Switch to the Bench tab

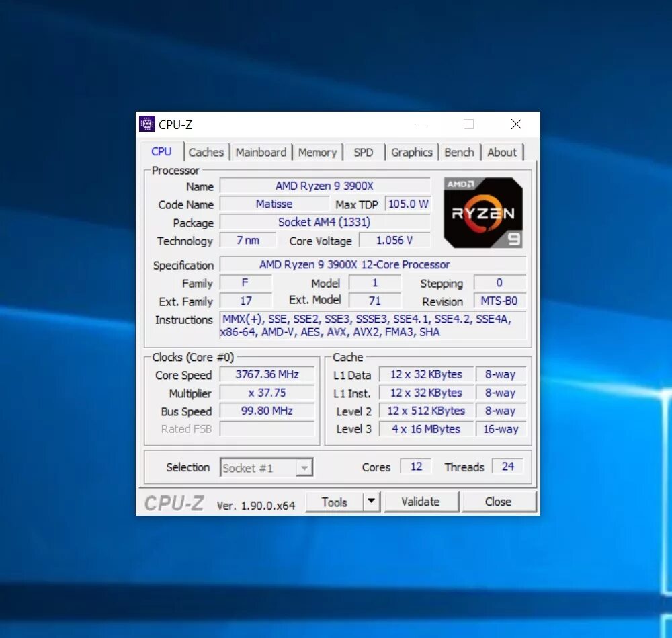pos(459,152)
